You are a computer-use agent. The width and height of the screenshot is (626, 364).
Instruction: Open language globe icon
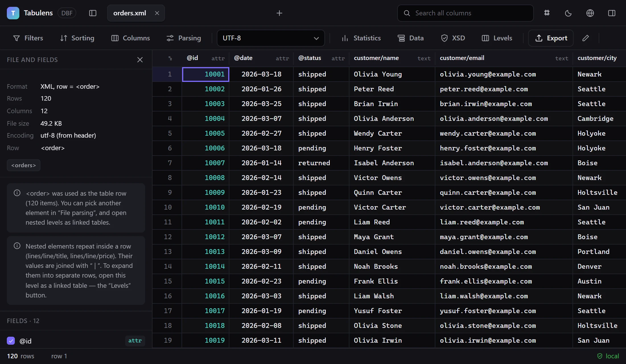pyautogui.click(x=590, y=13)
